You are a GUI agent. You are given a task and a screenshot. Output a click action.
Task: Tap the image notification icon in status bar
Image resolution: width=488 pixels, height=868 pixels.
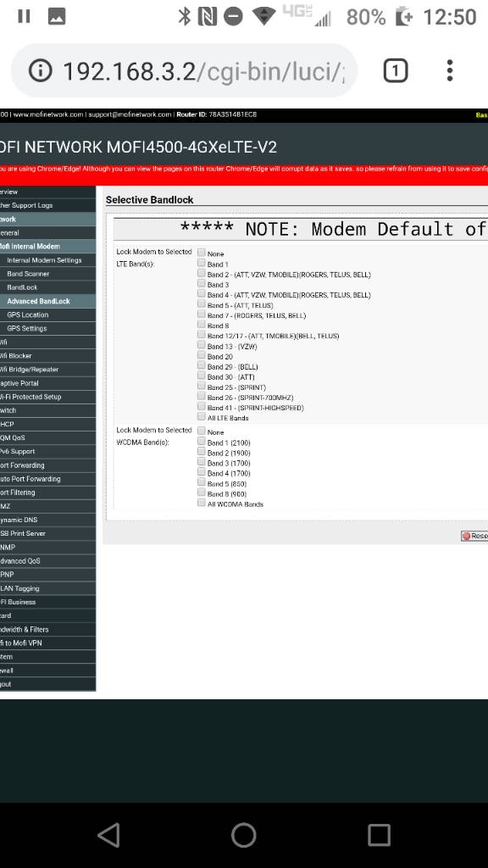(57, 17)
